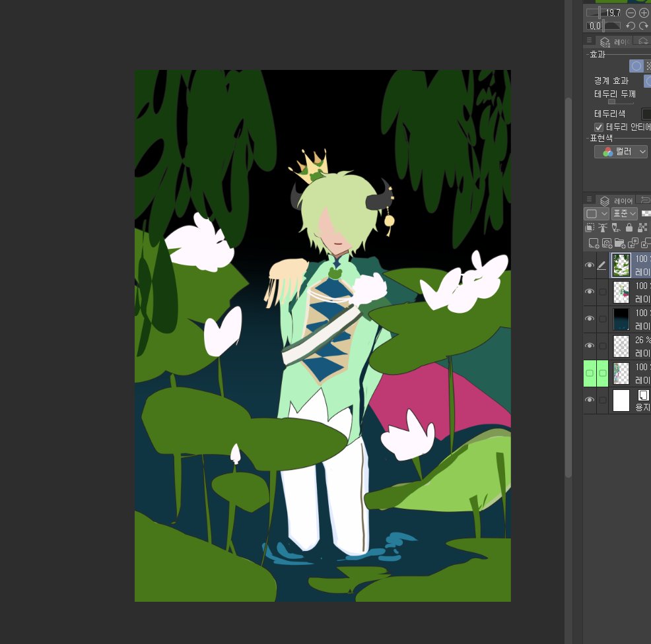Click the 26 % opacity text
Image resolution: width=651 pixels, height=644 pixels.
click(x=642, y=340)
